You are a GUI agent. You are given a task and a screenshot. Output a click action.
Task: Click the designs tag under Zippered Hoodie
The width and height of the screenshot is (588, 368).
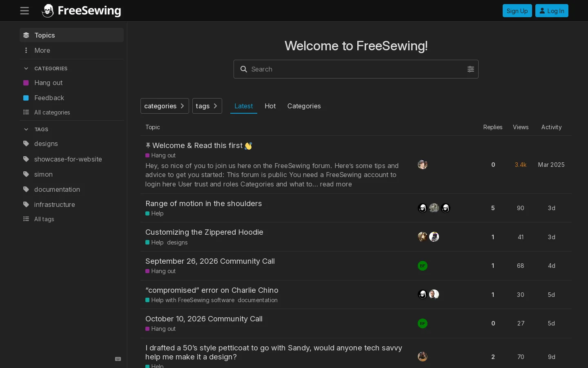point(177,242)
